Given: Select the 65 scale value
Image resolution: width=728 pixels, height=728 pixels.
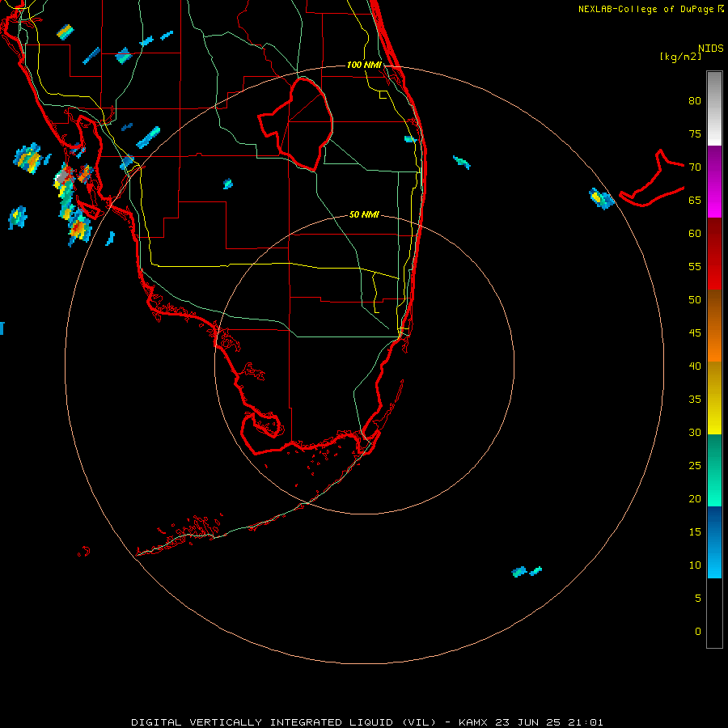Looking at the screenshot, I should click(695, 200).
